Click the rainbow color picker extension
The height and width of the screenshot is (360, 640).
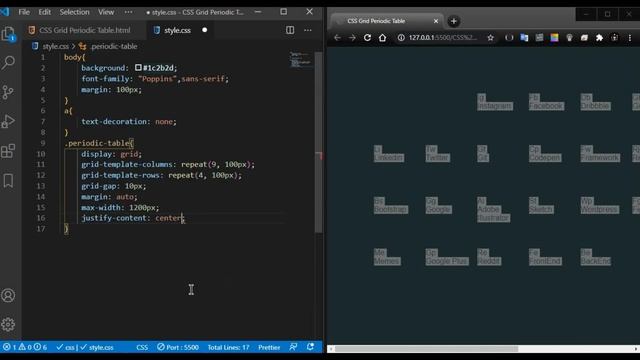(554, 38)
